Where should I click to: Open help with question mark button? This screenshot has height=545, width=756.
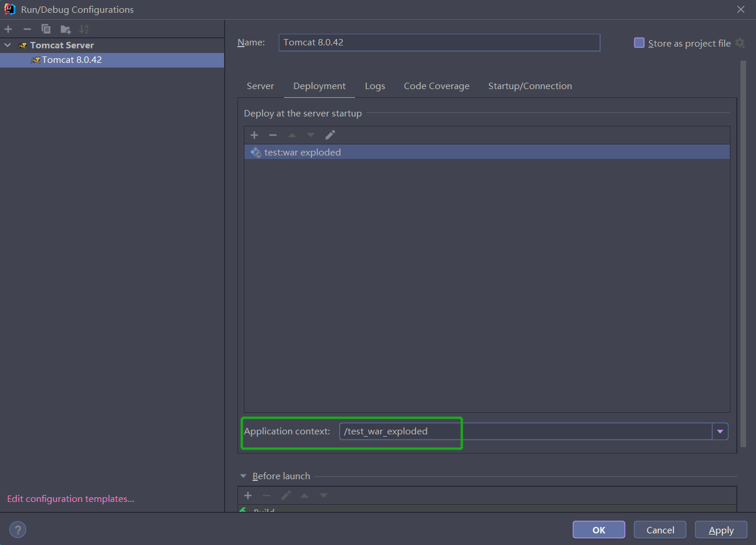pyautogui.click(x=17, y=530)
